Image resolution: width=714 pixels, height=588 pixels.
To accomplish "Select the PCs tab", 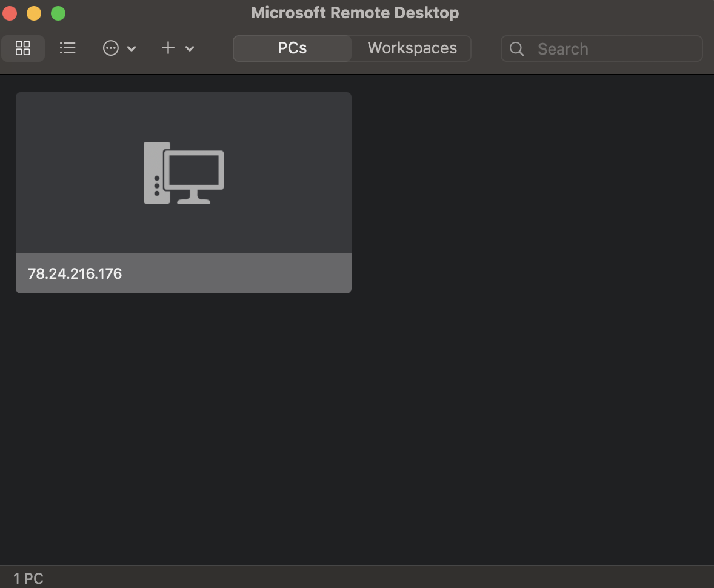I will [x=292, y=48].
